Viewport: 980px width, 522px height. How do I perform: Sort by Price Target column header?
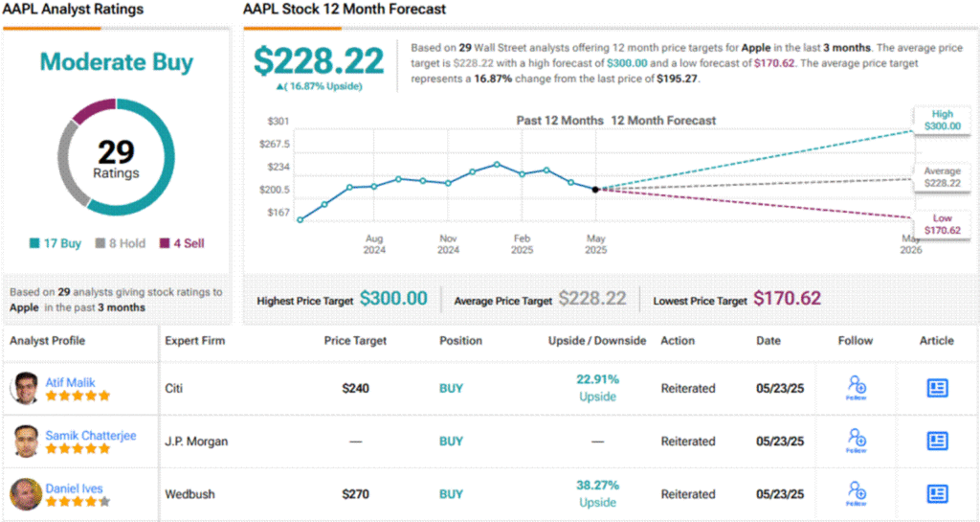[x=356, y=341]
